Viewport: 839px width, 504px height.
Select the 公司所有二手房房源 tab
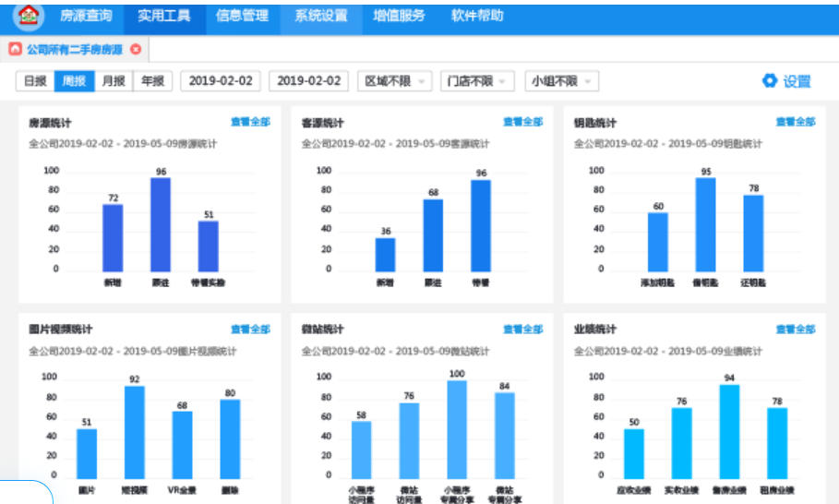(x=75, y=50)
